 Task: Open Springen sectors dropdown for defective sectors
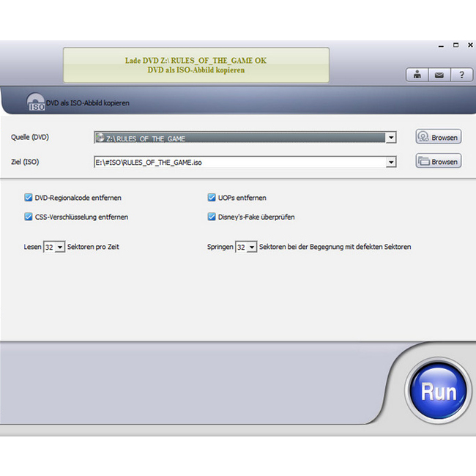point(252,248)
